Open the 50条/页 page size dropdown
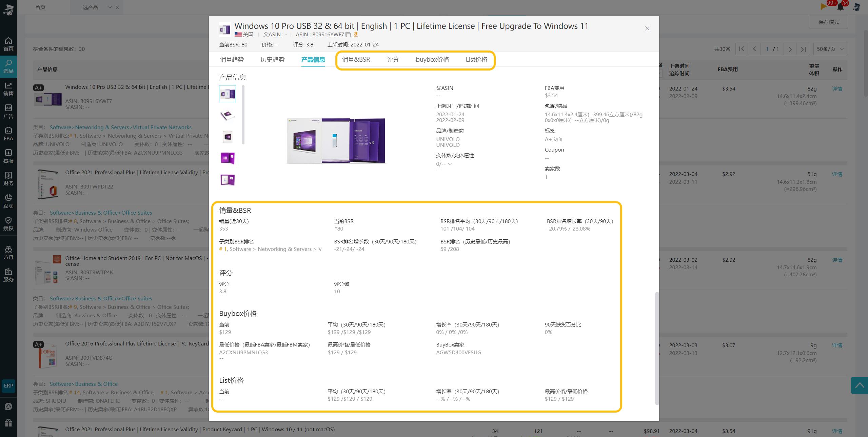 830,49
